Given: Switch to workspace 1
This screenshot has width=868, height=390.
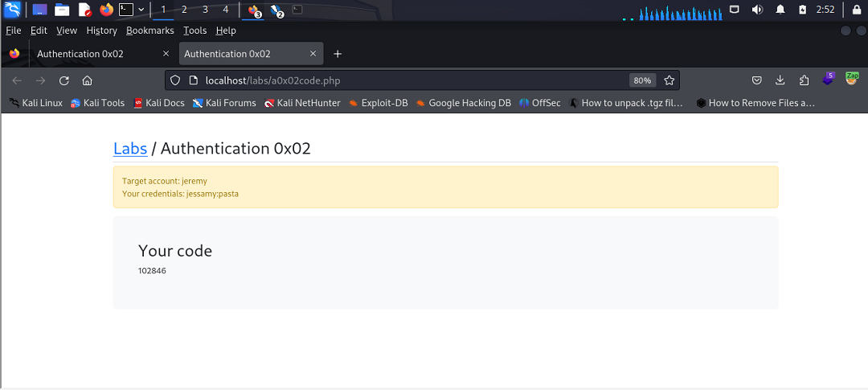Looking at the screenshot, I should (163, 10).
